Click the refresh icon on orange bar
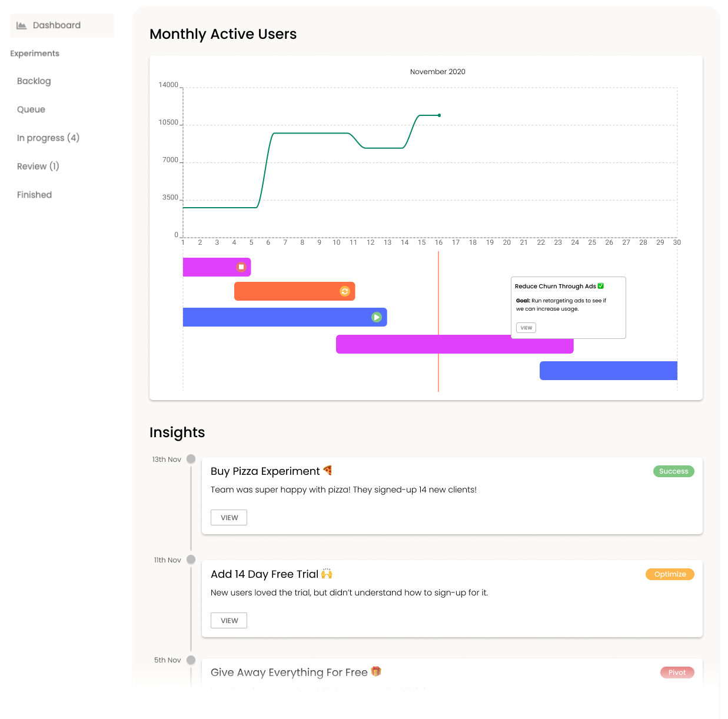 pyautogui.click(x=345, y=291)
